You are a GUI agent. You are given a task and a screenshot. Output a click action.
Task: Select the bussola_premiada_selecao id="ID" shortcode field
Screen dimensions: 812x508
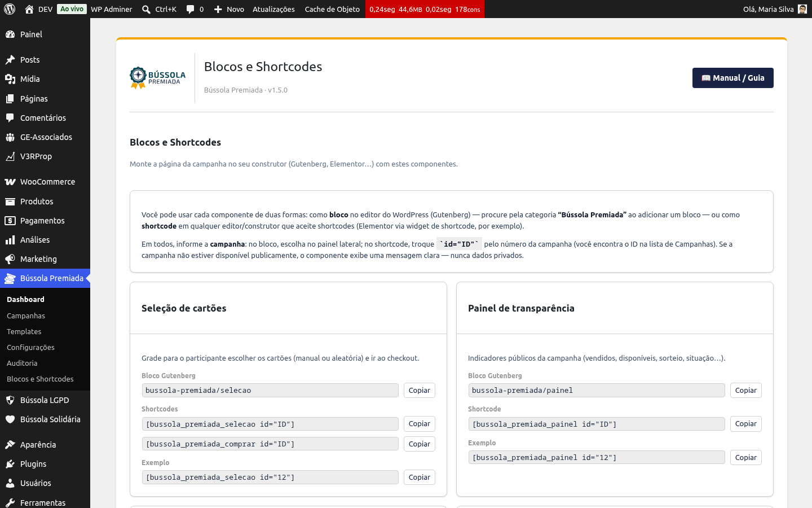[x=270, y=424]
